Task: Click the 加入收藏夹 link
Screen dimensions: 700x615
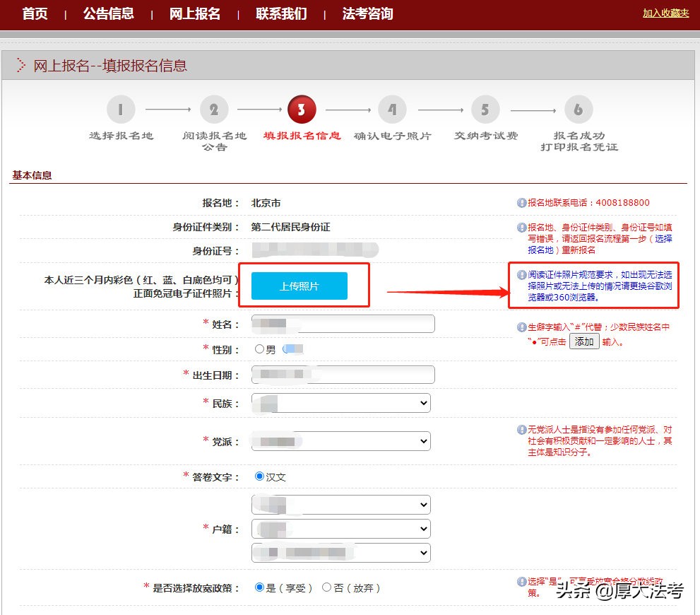Action: coord(665,13)
